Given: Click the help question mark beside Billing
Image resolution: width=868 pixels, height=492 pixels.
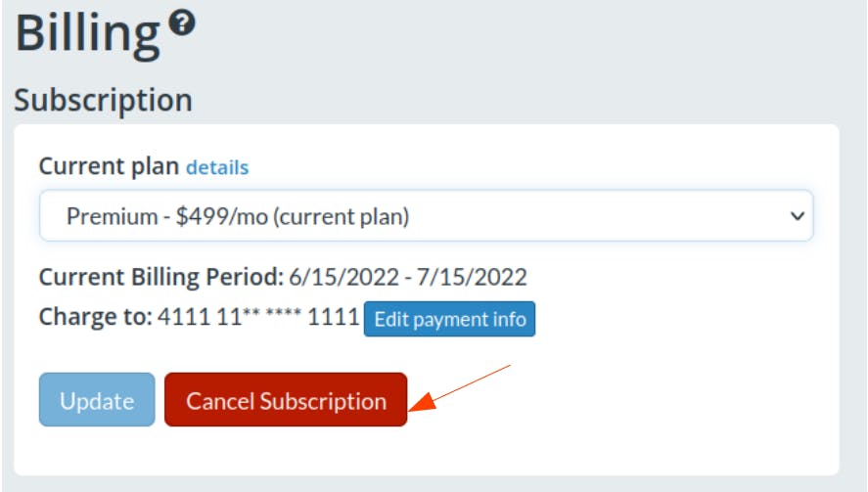Looking at the screenshot, I should coord(181,22).
